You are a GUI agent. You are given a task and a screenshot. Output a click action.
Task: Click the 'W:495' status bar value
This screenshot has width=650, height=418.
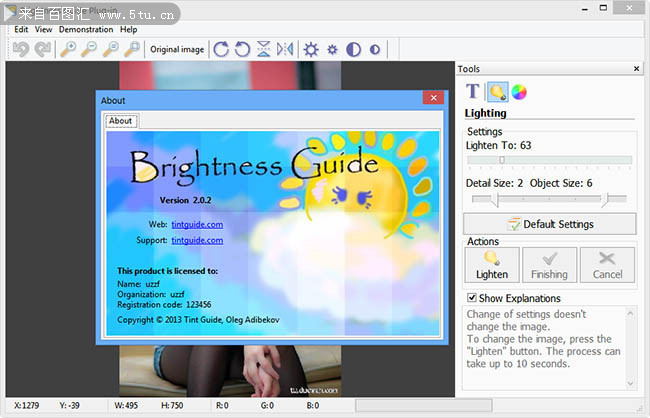[x=126, y=405]
